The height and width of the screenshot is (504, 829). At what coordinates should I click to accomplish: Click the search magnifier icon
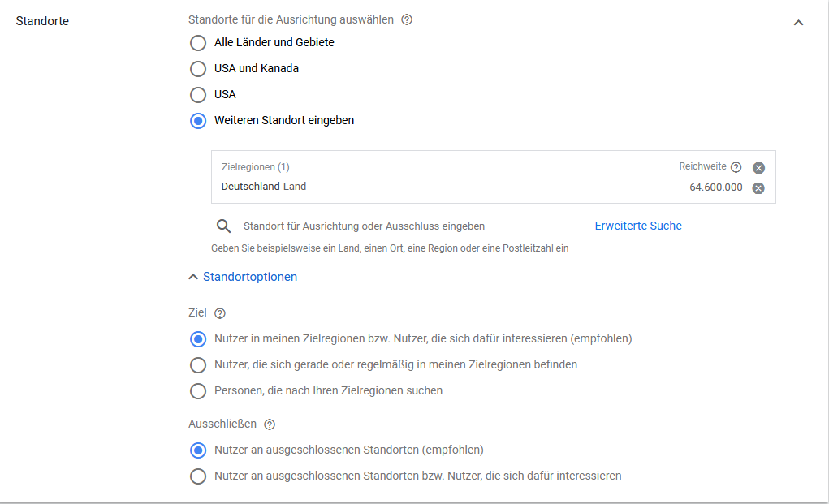click(224, 226)
